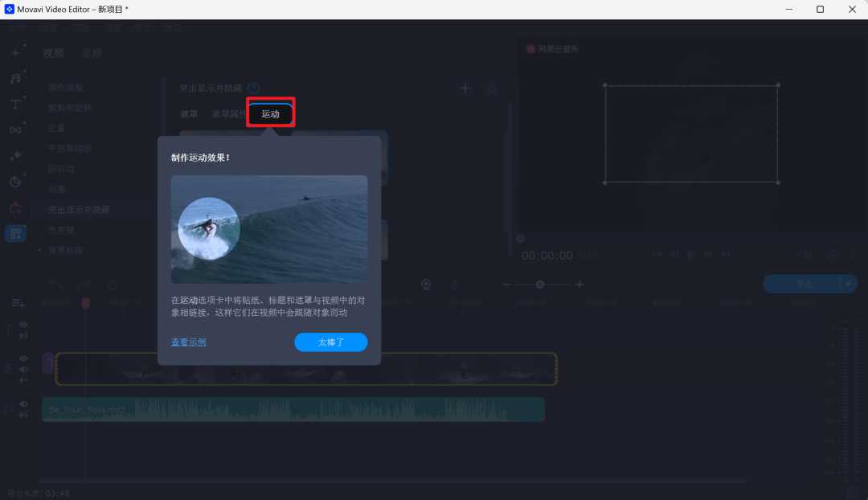Open the stickers clock-shaped sidebar icon
Screen dimensions: 868x500
point(15,182)
